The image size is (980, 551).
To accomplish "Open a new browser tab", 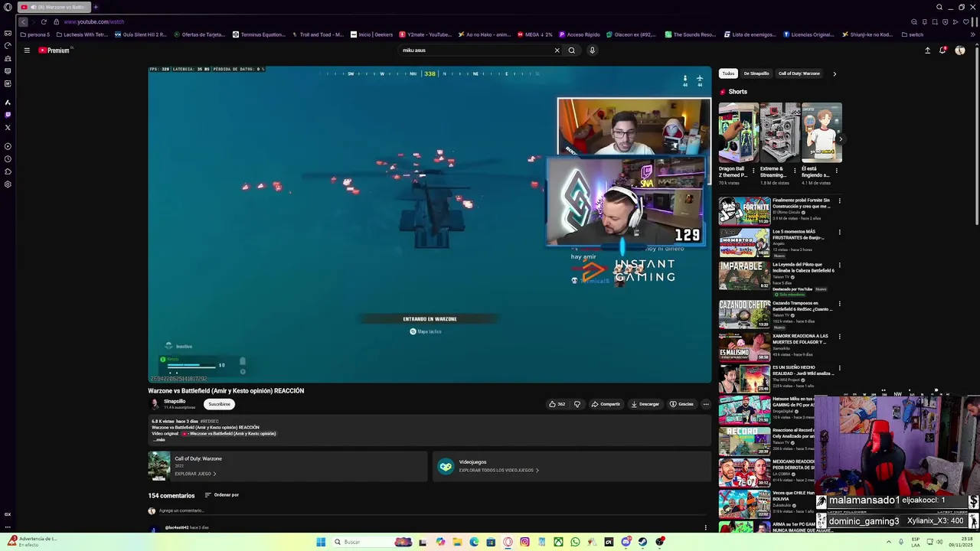I will click(96, 7).
